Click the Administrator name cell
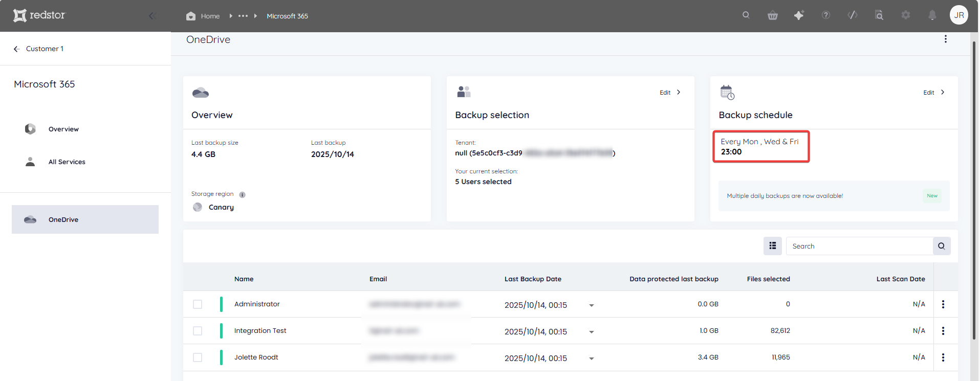This screenshot has width=980, height=381. click(x=257, y=304)
